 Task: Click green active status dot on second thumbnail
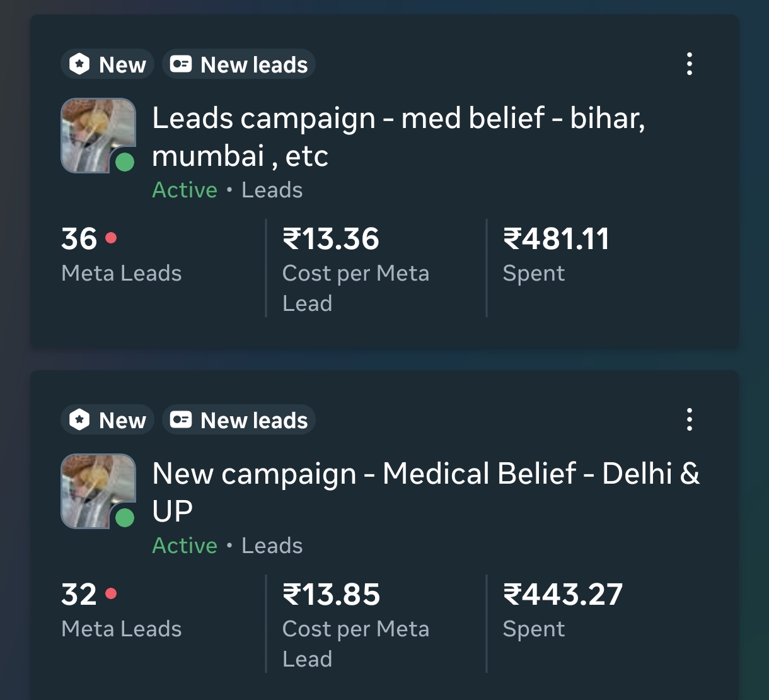pyautogui.click(x=125, y=518)
